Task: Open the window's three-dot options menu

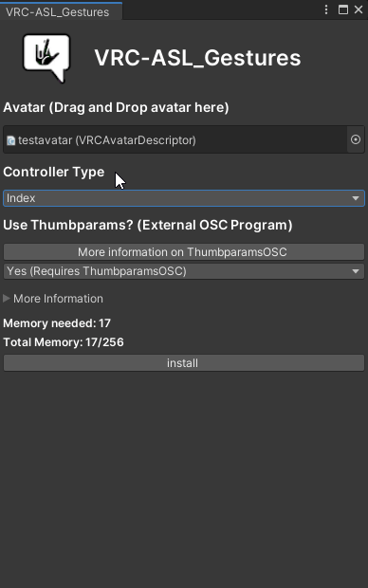Action: click(326, 9)
